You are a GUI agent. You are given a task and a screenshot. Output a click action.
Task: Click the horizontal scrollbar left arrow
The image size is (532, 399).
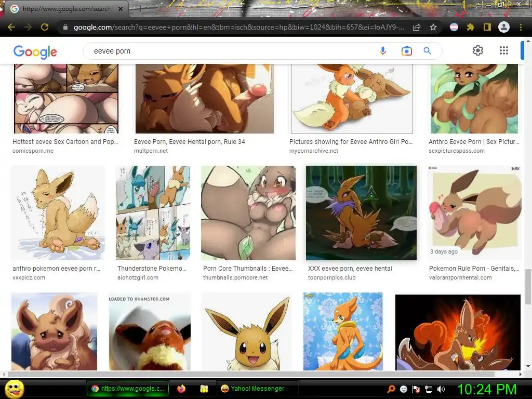coord(4,374)
